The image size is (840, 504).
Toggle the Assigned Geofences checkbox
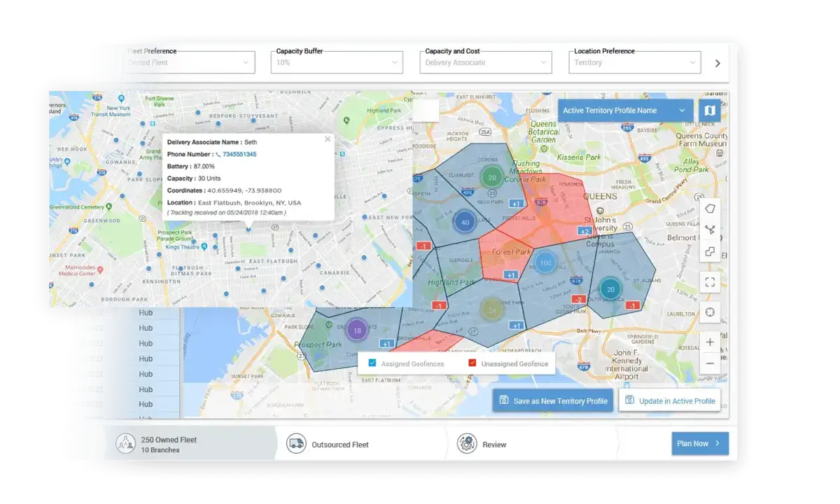(x=372, y=363)
